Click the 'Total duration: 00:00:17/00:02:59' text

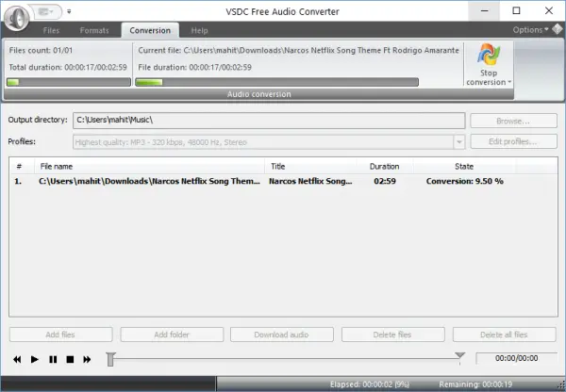[x=68, y=67]
